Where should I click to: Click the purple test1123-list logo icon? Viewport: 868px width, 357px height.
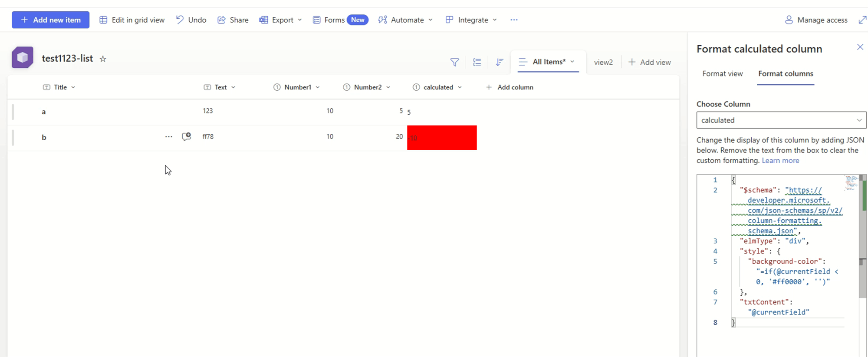click(23, 57)
